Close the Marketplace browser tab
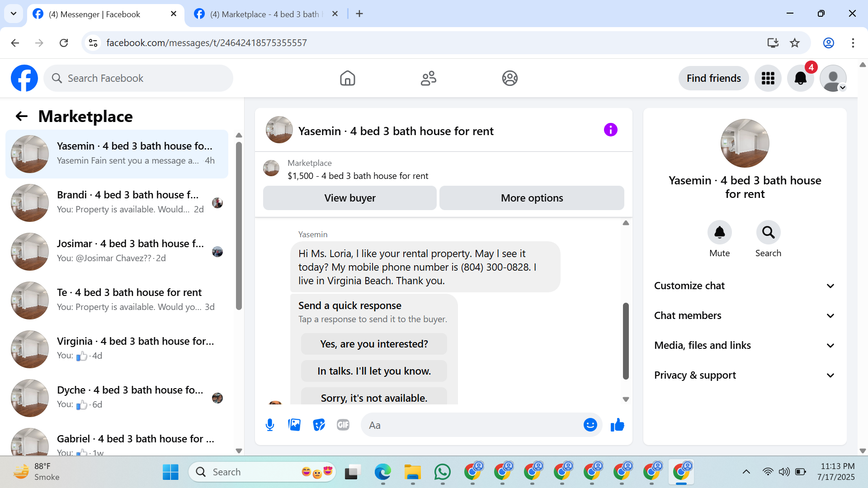 (x=335, y=14)
